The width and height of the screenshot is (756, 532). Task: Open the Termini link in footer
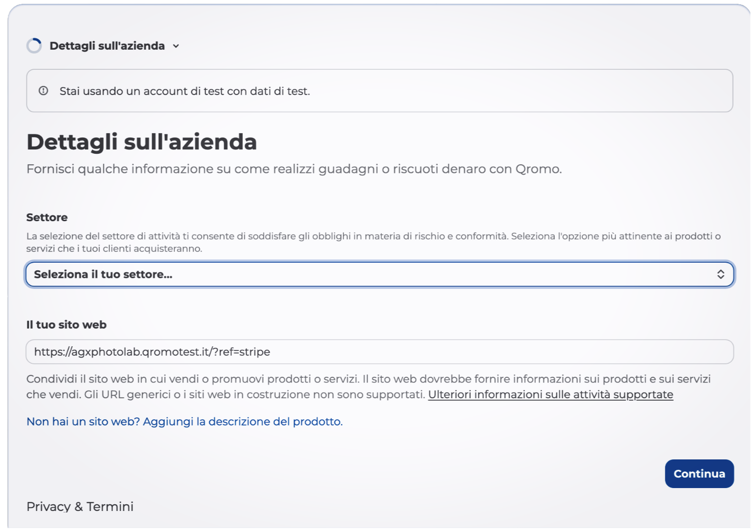pyautogui.click(x=110, y=507)
